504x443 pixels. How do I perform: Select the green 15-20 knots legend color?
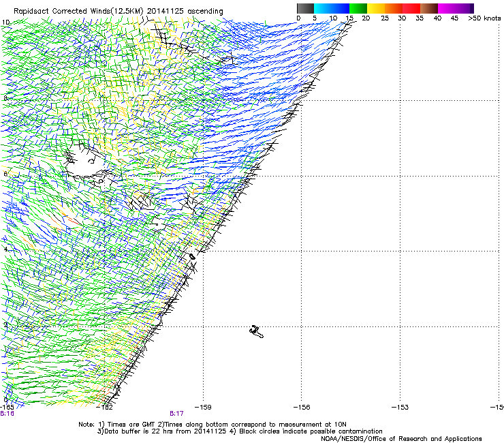point(358,8)
